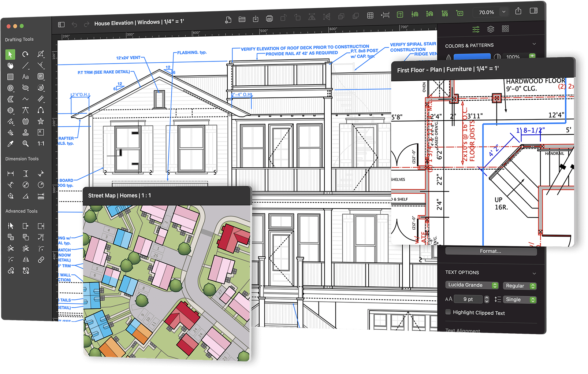Select the Text (Aa) tool
The height and width of the screenshot is (374, 588).
(25, 77)
